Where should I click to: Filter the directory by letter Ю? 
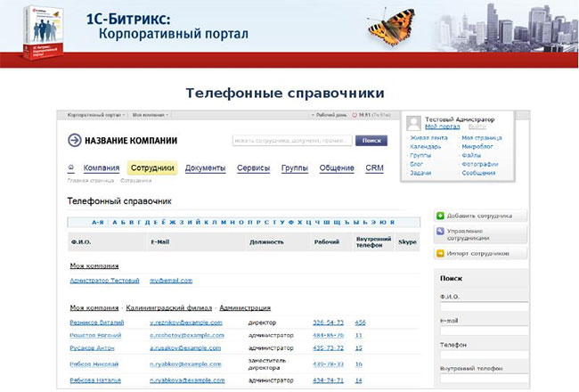coord(383,222)
